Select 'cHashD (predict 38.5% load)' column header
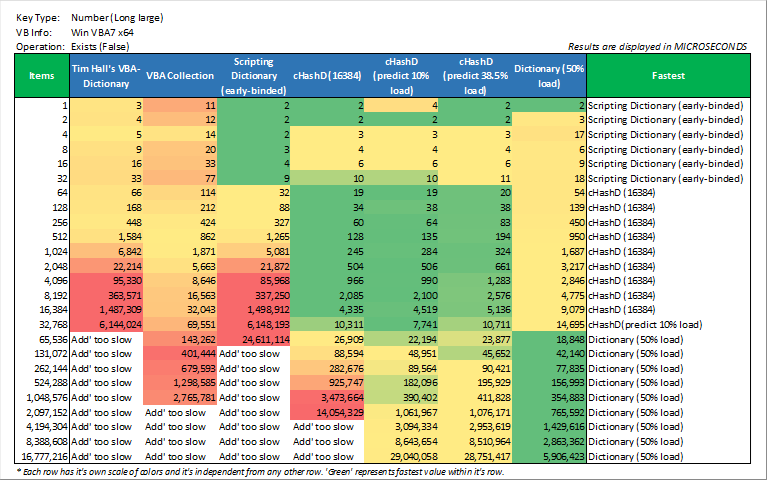 (476, 75)
